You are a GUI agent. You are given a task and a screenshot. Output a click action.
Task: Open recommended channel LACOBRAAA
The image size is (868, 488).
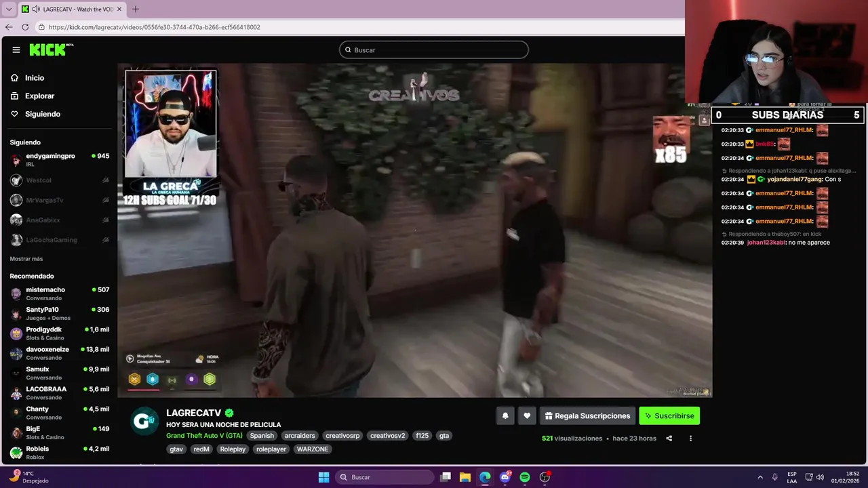(59, 392)
